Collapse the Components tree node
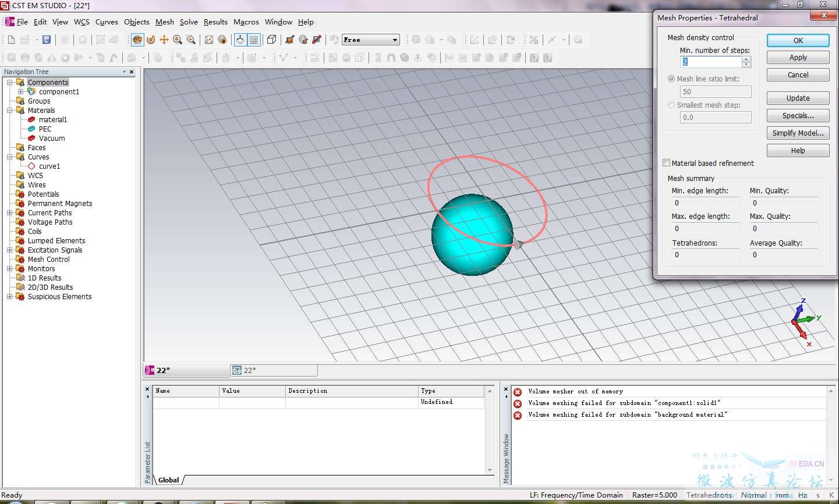Viewport: 839px width, 504px height. click(x=9, y=82)
